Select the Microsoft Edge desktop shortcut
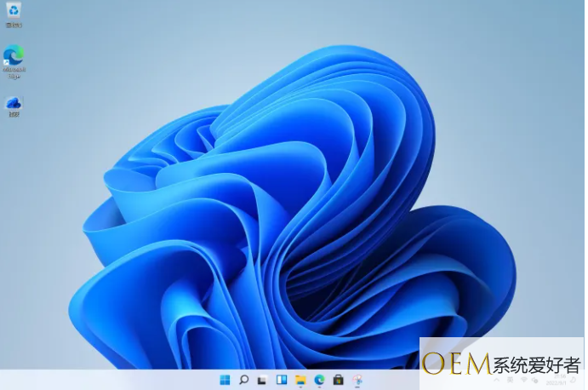588x390 pixels. point(14,61)
